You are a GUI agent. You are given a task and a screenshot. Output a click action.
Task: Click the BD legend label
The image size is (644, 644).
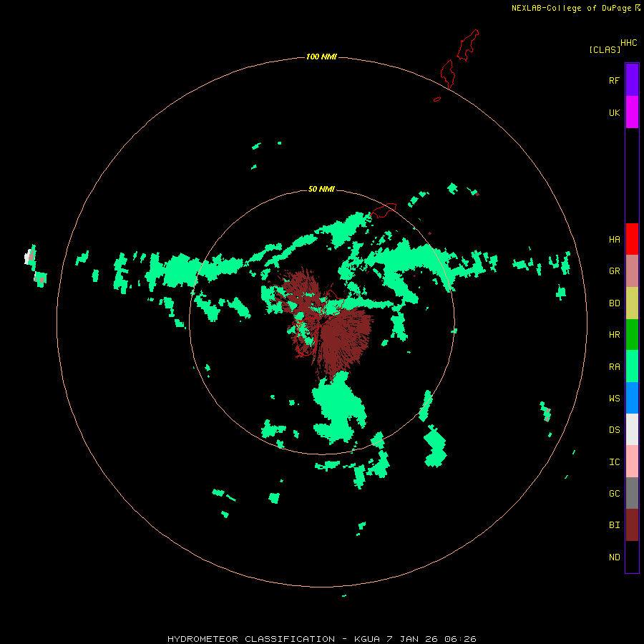click(x=614, y=303)
